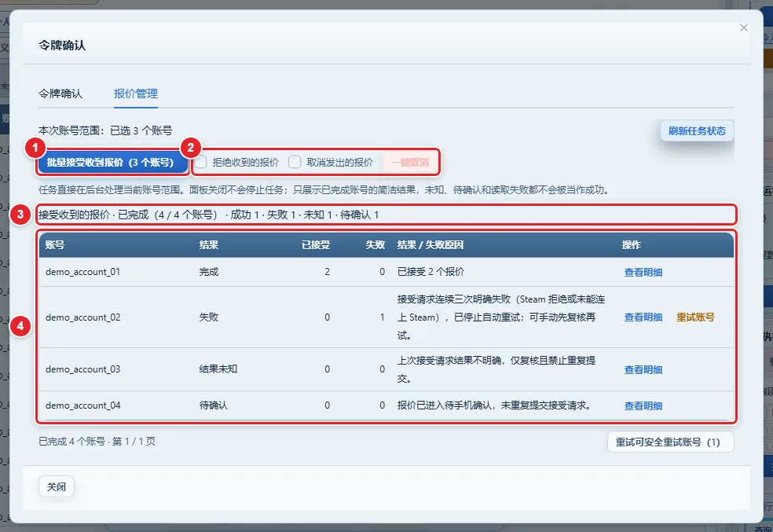Image resolution: width=773 pixels, height=532 pixels.
Task: Select the demo_account_03 account cell
Action: tap(82, 369)
